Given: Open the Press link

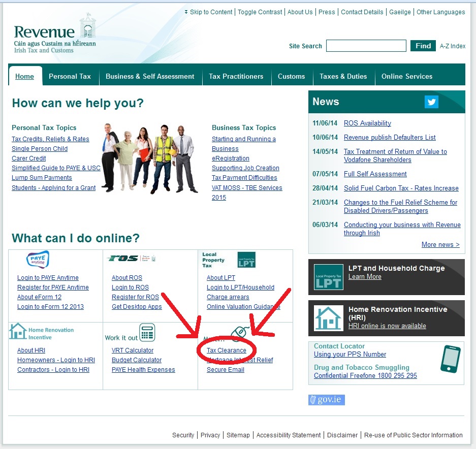Looking at the screenshot, I should tap(327, 12).
